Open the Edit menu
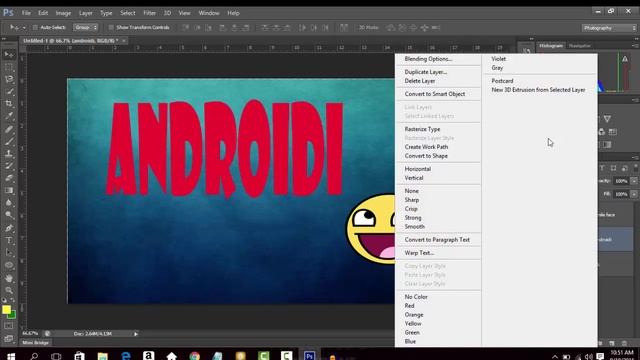 pyautogui.click(x=43, y=13)
